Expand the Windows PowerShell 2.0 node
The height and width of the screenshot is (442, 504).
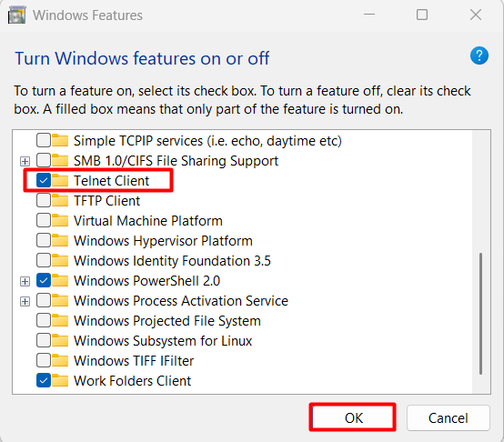click(25, 281)
